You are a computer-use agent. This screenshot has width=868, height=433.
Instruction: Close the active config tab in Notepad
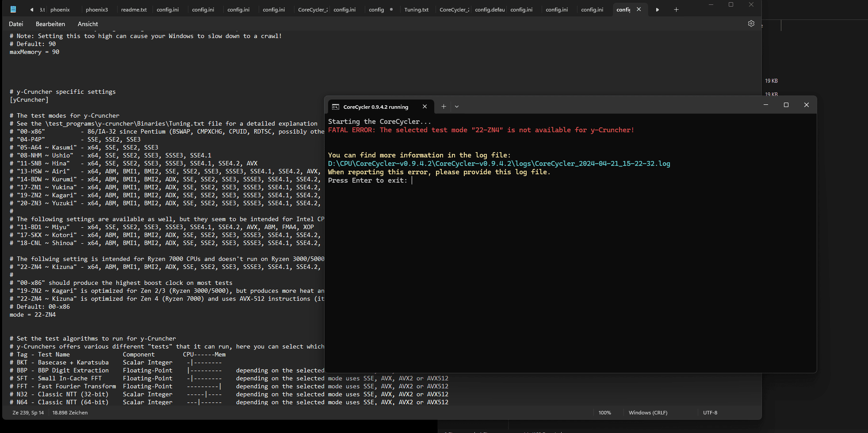639,9
